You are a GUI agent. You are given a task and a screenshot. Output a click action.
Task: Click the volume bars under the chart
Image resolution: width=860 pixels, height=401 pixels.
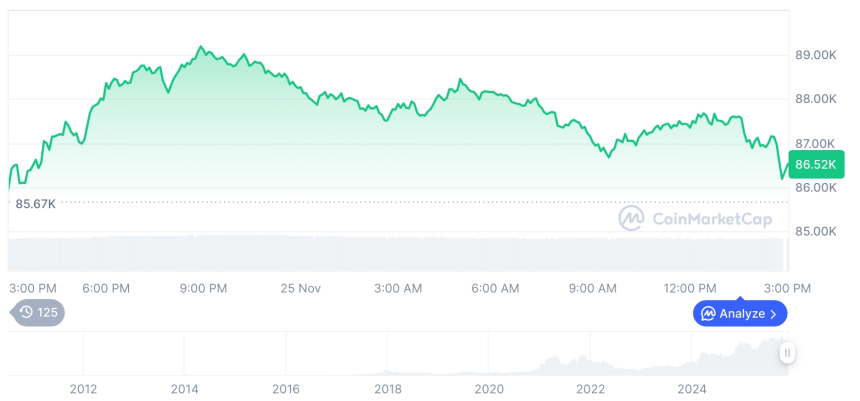tap(400, 252)
